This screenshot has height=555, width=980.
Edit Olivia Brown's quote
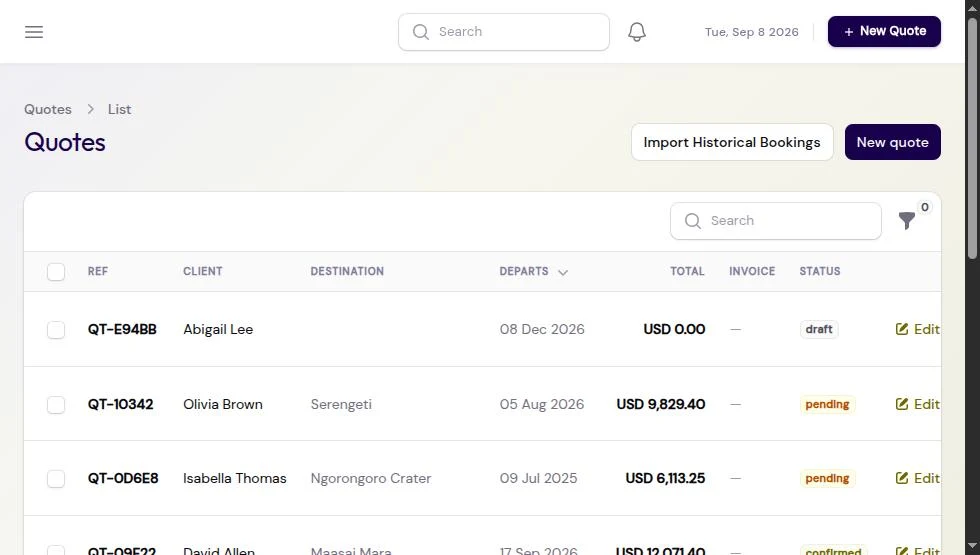click(x=918, y=404)
